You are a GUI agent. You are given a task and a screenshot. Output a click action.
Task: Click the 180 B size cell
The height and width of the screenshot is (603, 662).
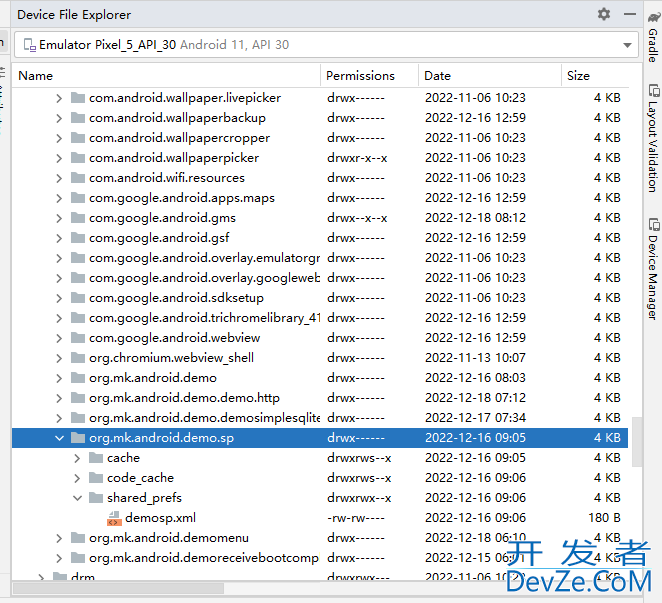604,518
